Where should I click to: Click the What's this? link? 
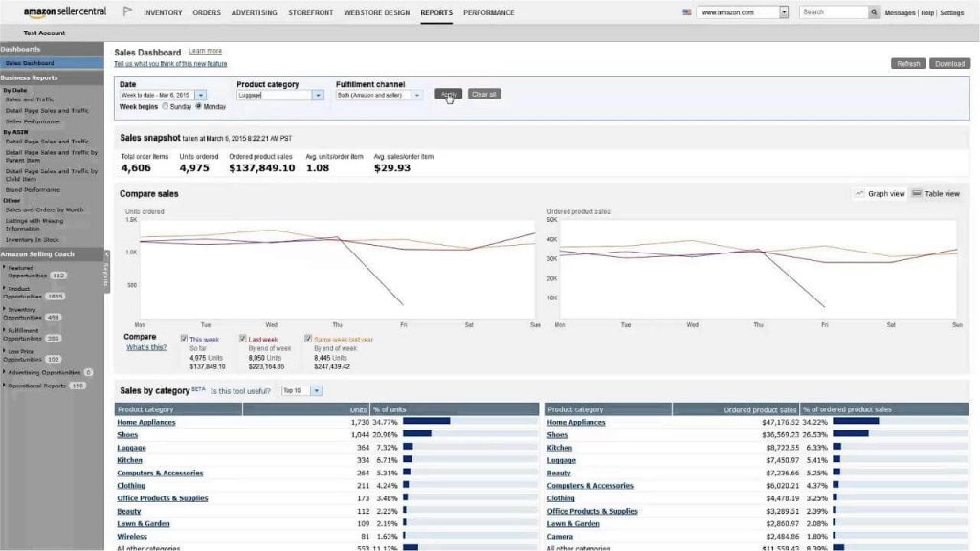click(x=146, y=347)
